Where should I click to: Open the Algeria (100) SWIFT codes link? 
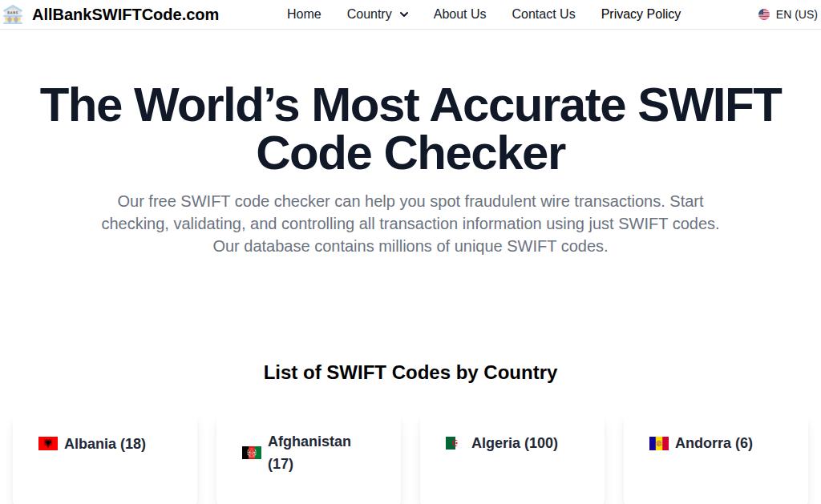pyautogui.click(x=515, y=443)
